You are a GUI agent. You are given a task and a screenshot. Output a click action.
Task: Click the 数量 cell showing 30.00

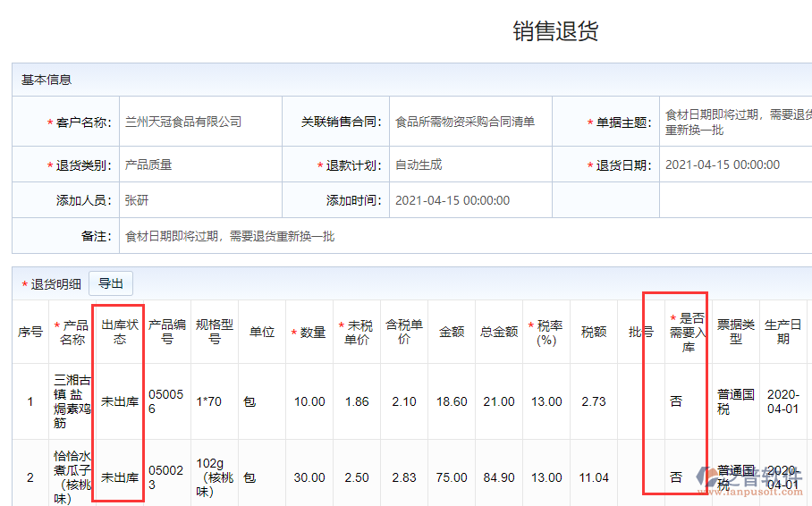[309, 477]
